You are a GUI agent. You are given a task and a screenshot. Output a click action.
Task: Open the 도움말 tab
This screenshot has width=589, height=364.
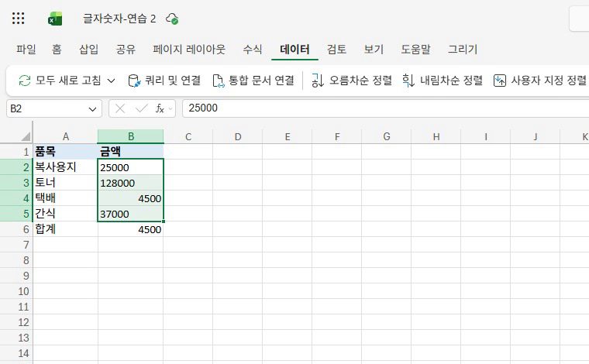click(x=416, y=49)
